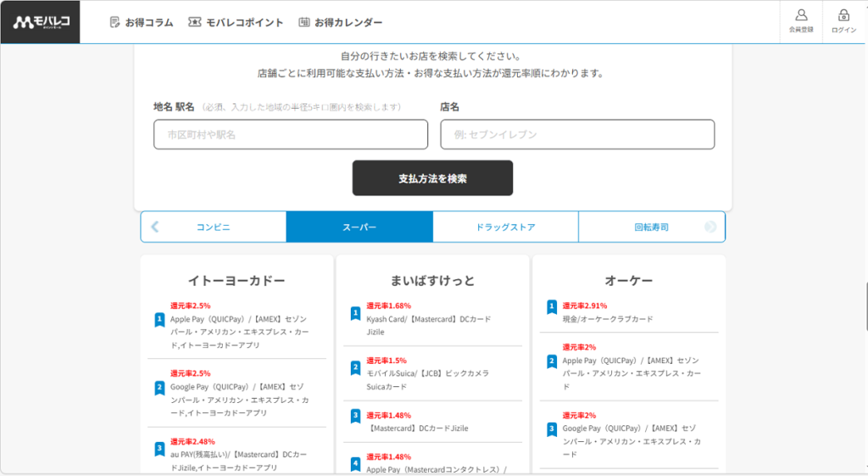Click rank 4 badge under まいばすけっと
The width and height of the screenshot is (868, 476).
(355, 463)
